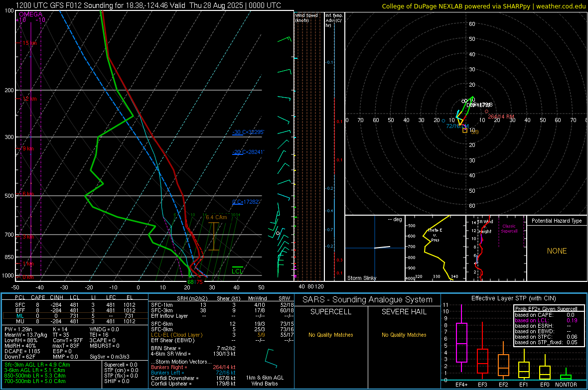Click the 'BRN Shear =' row
The width and height of the screenshot is (588, 390).
193,348
